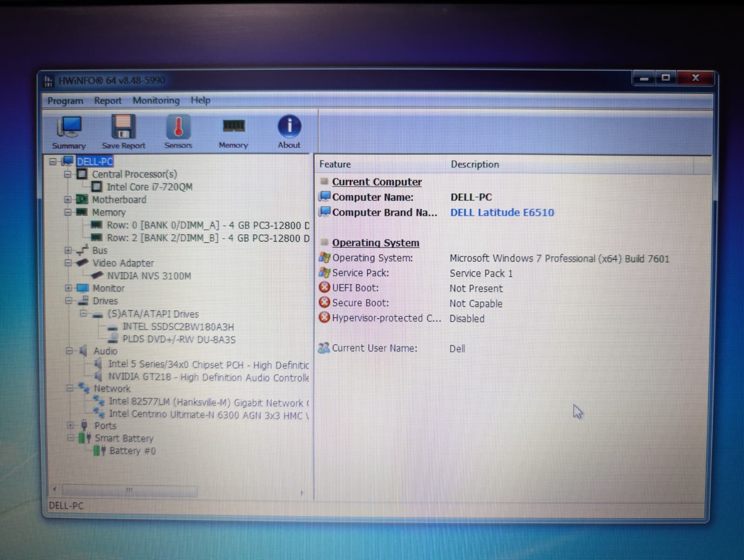Select NVIDIA NVS 3100M adapter
Viewport: 744px width, 560px height.
click(x=149, y=276)
